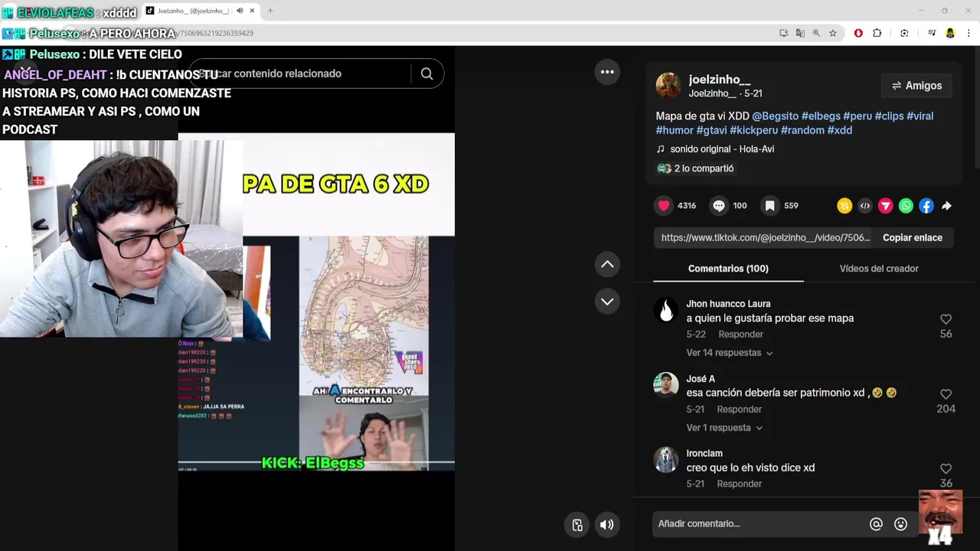Image resolution: width=980 pixels, height=551 pixels.
Task: Go to the next video with down arrow
Action: tap(607, 302)
